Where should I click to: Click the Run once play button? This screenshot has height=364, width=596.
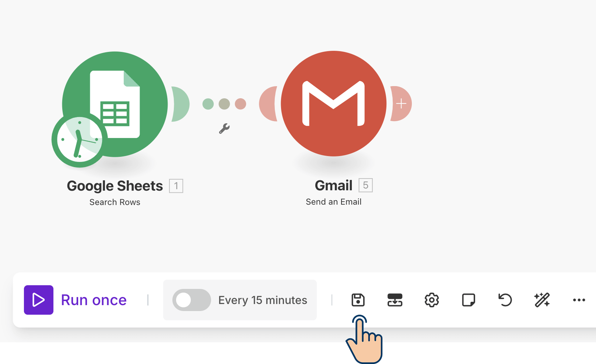pyautogui.click(x=39, y=300)
